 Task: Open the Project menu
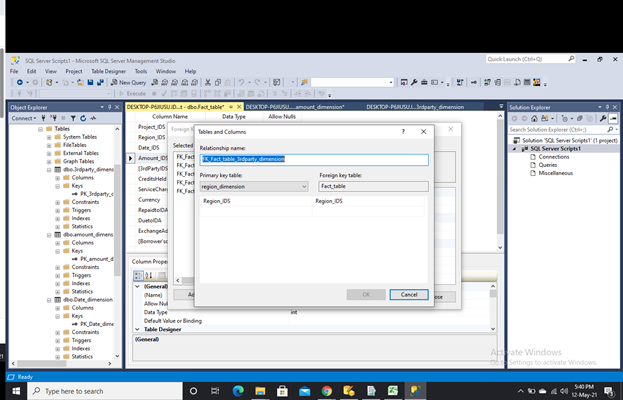74,71
